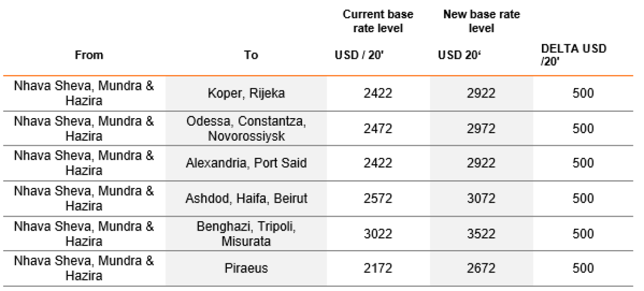Click the 'USD / 20'' subheader text
Viewport: 644px width, 291px height.
click(x=359, y=55)
